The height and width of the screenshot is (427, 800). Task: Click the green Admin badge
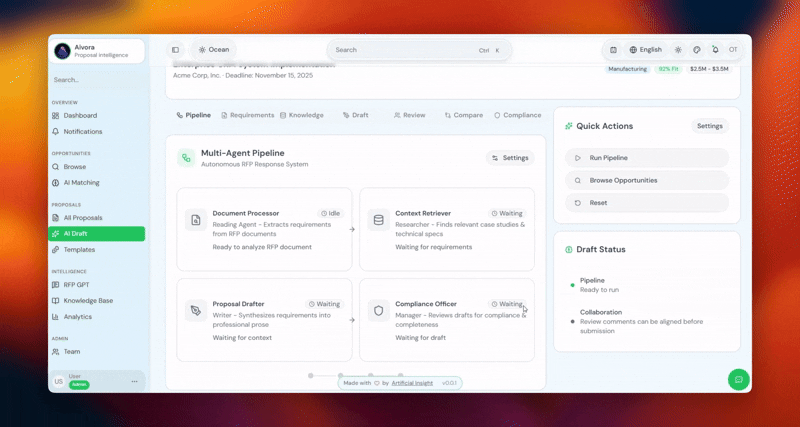79,385
